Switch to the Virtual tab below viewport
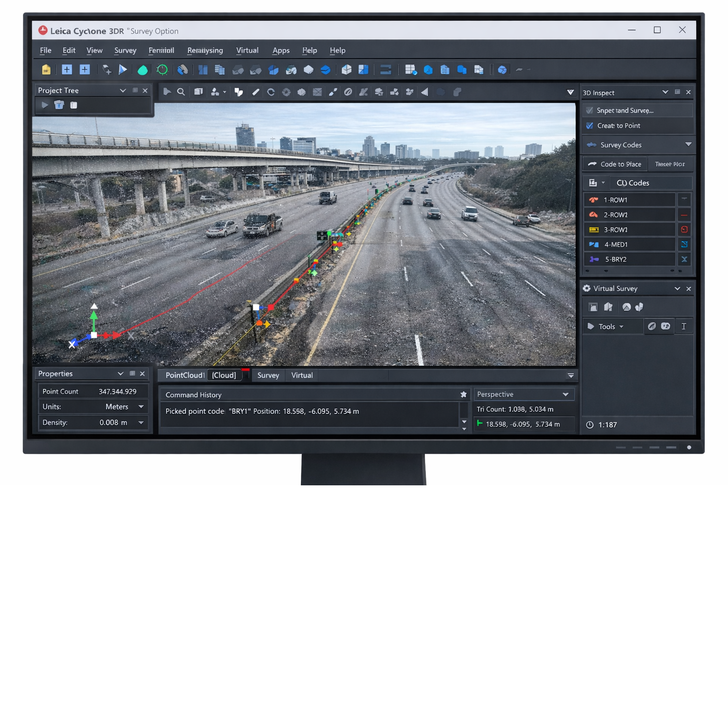This screenshot has width=728, height=728. pos(302,375)
